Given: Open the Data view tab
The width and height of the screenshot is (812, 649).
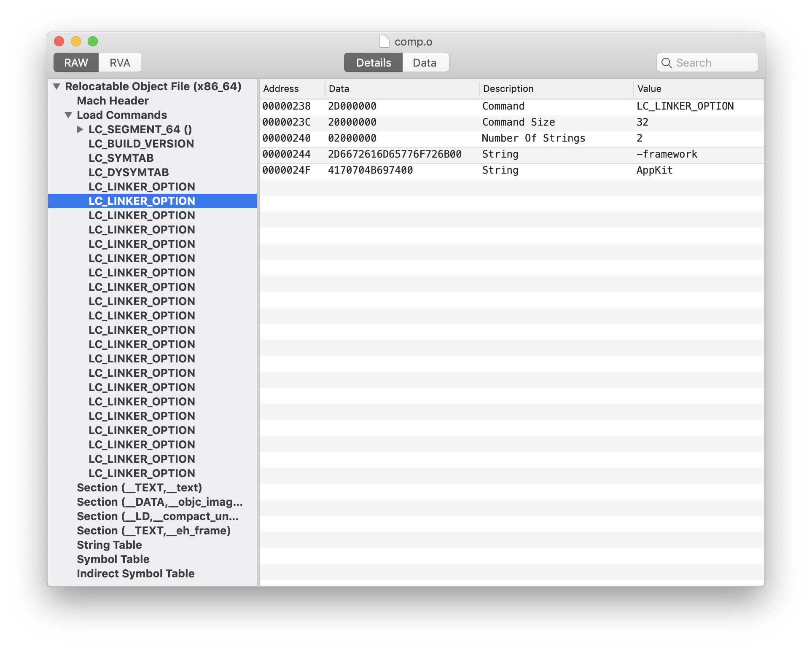Looking at the screenshot, I should [425, 63].
